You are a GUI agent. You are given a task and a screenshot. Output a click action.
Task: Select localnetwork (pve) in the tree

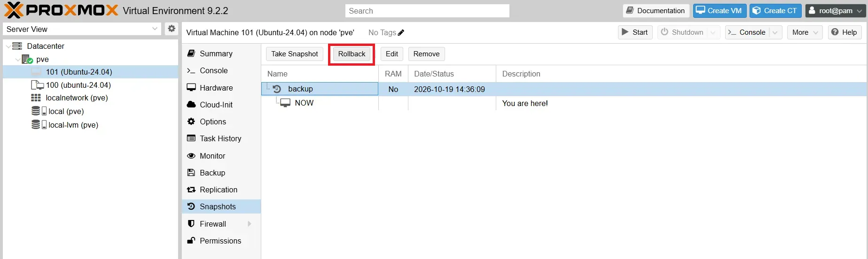click(x=90, y=98)
